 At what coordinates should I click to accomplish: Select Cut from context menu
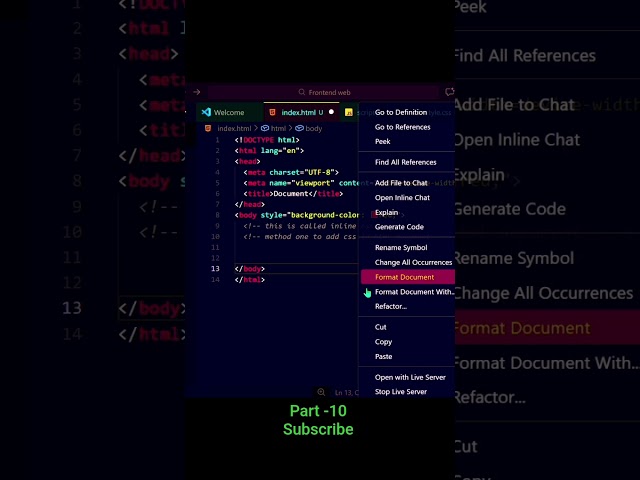[380, 327]
